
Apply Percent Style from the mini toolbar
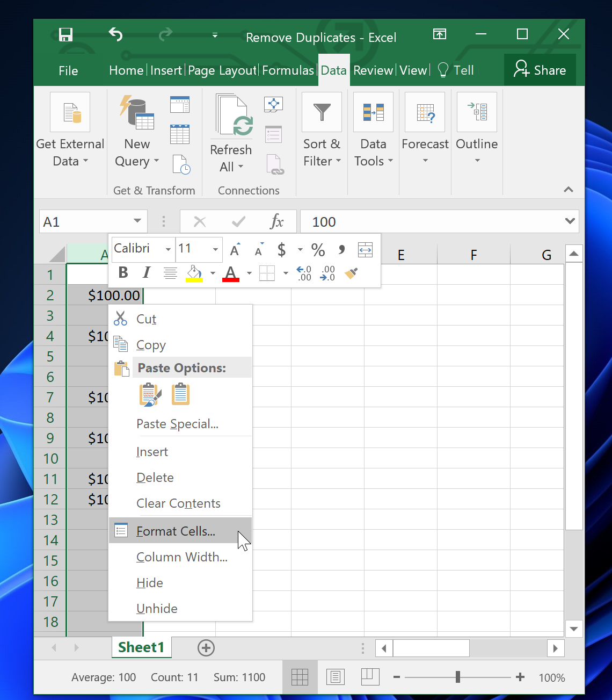(318, 249)
